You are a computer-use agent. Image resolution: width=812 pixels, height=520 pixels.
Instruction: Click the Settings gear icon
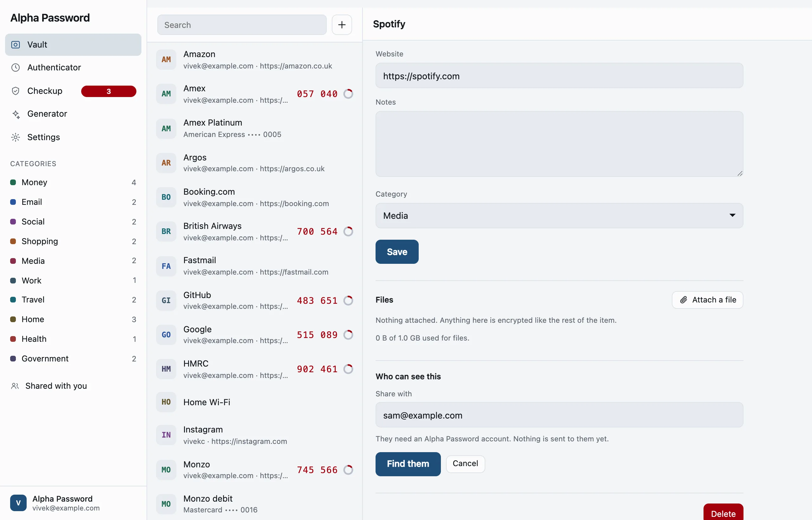coord(16,137)
